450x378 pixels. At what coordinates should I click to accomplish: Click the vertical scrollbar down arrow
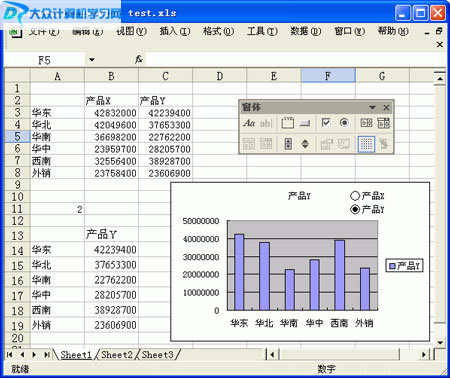(x=440, y=343)
